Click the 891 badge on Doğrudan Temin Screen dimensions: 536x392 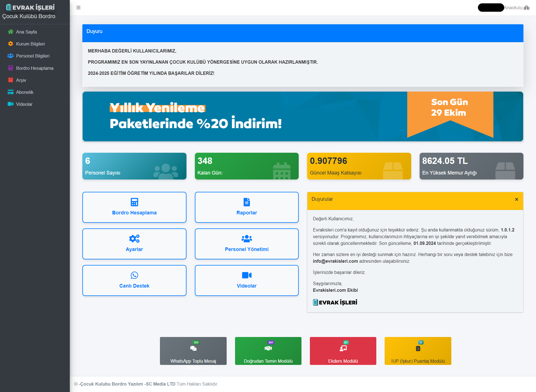tap(271, 342)
